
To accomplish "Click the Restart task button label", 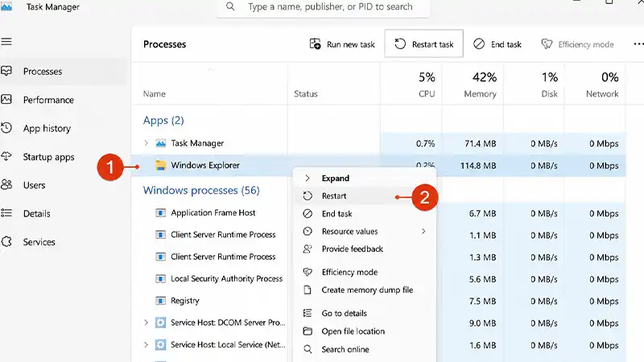I will tap(432, 44).
